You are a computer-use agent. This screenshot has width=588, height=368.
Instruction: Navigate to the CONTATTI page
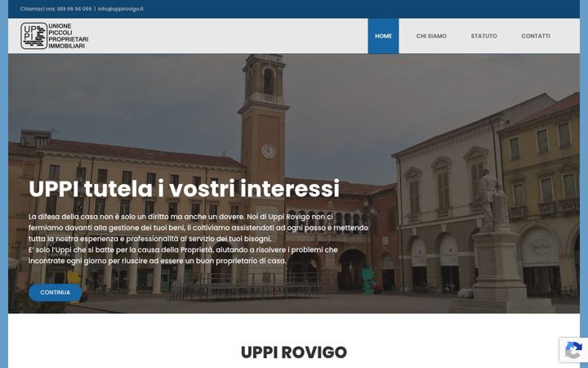(x=536, y=36)
